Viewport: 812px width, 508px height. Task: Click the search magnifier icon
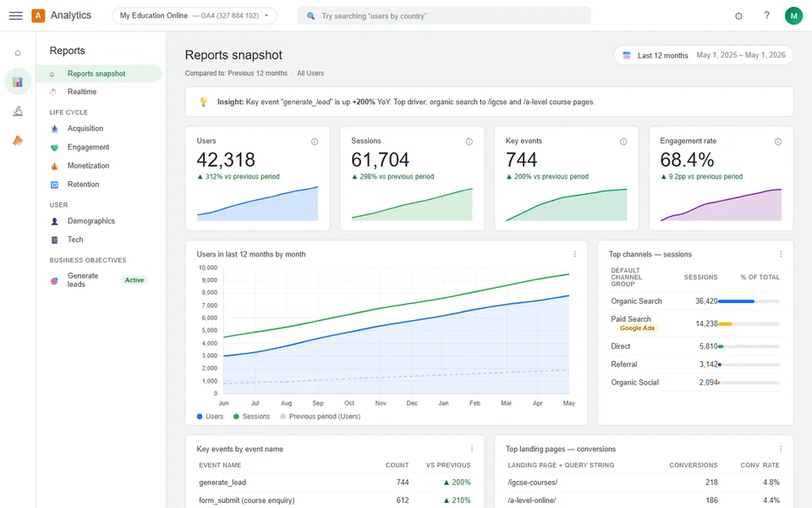coord(310,16)
